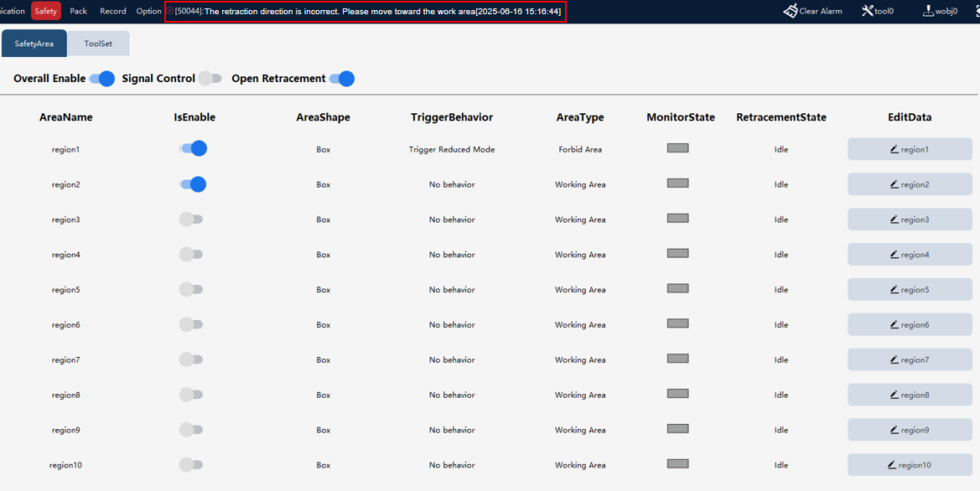Viewport: 980px width, 491px height.
Task: Open the Record menu
Action: 113,11
